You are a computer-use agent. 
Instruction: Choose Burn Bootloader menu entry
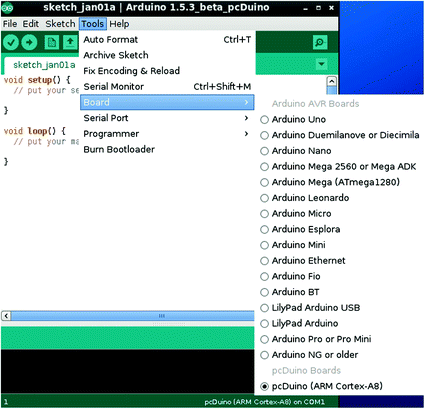167,149
